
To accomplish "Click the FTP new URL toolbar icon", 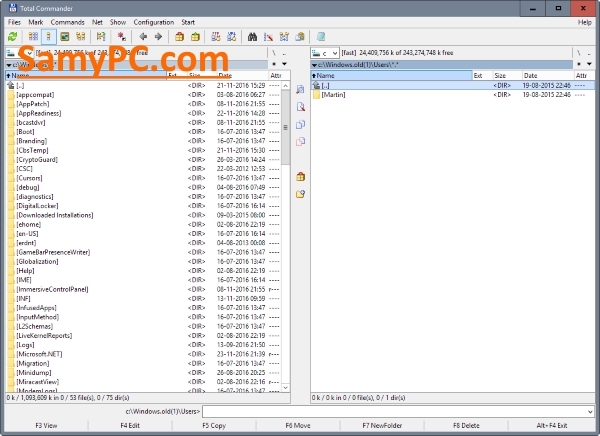I will click(232, 37).
